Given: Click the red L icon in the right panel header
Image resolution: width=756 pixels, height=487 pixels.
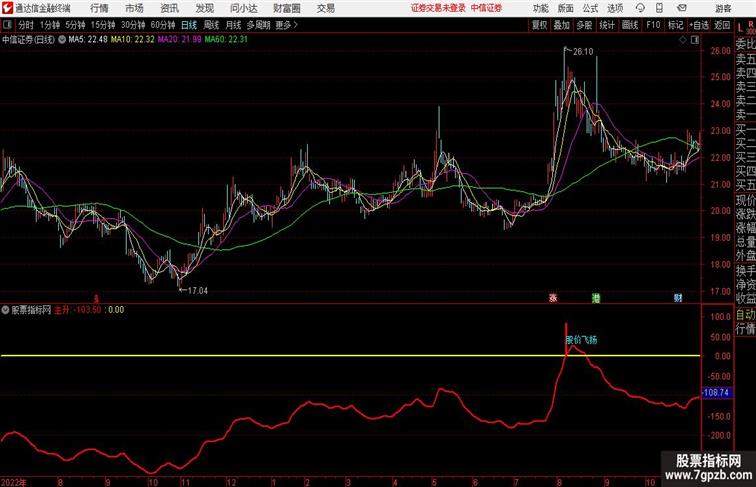Looking at the screenshot, I should coord(740,28).
